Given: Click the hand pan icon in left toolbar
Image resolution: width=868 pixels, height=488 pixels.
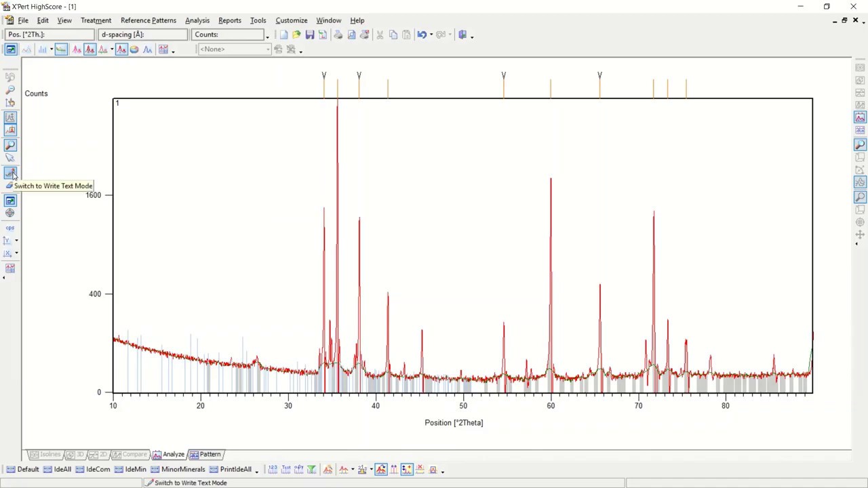Looking at the screenshot, I should (10, 102).
